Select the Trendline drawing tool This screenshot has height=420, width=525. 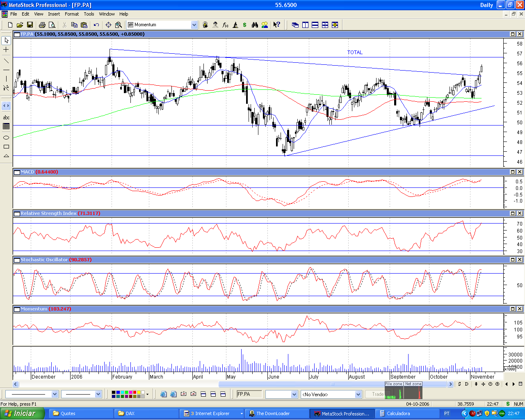(6, 61)
